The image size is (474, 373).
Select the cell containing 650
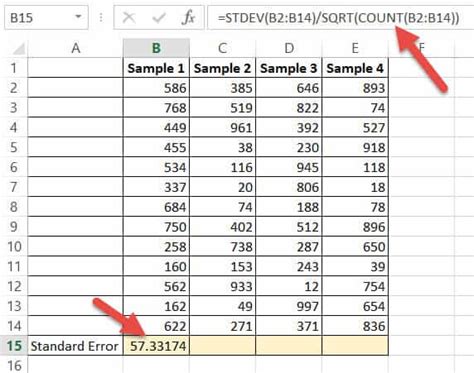(x=355, y=246)
